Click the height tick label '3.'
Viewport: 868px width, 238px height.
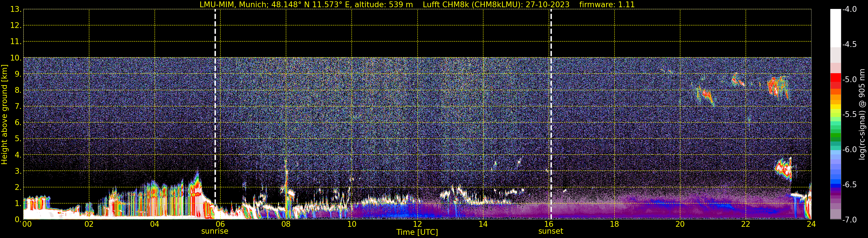pyautogui.click(x=18, y=171)
